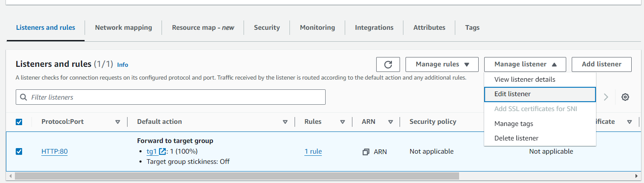Toggle the select-all listeners checkbox

(19, 122)
